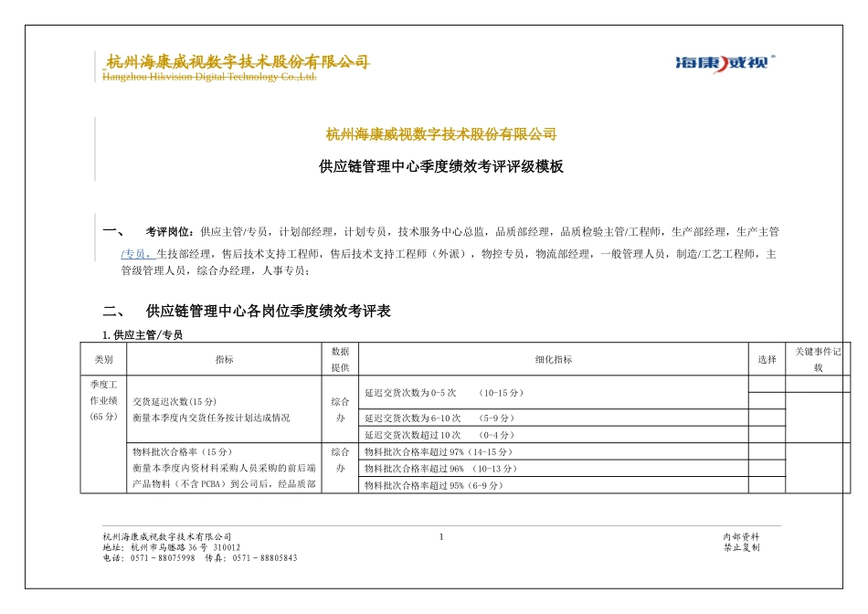The height and width of the screenshot is (614, 868).
Task: Click table header '类别'
Action: tap(103, 359)
